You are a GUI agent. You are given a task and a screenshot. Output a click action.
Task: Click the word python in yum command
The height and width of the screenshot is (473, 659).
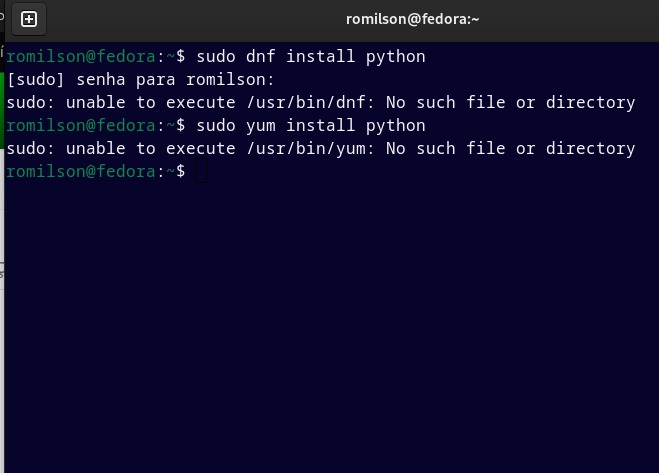click(x=395, y=126)
